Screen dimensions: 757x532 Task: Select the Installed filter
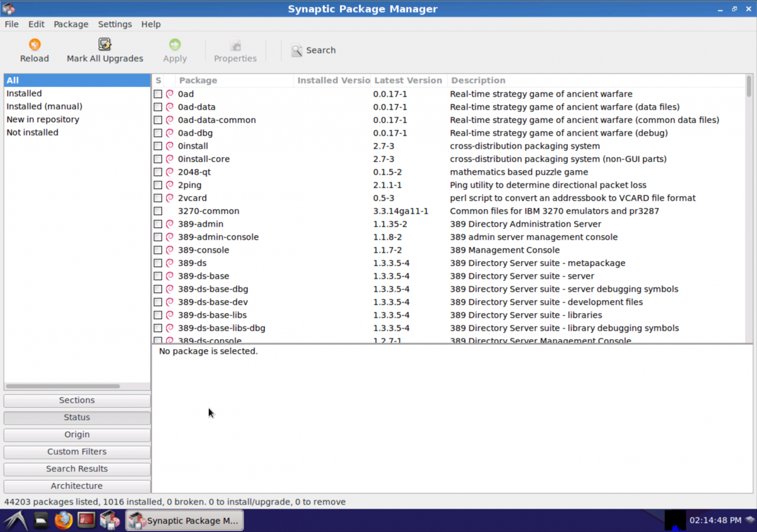(x=77, y=93)
